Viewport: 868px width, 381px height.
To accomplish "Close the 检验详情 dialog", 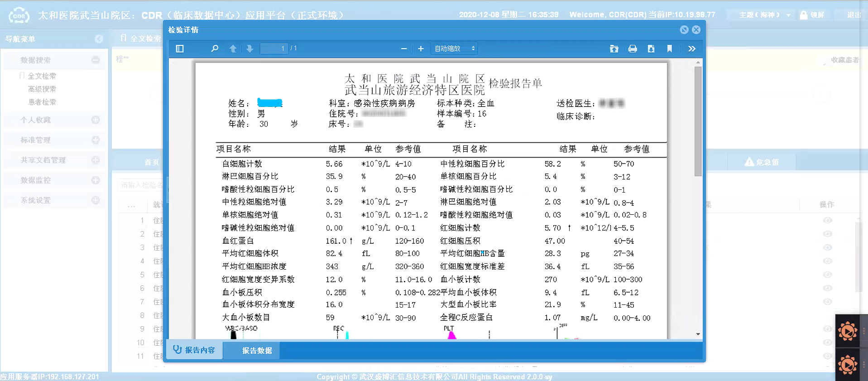I will click(696, 29).
